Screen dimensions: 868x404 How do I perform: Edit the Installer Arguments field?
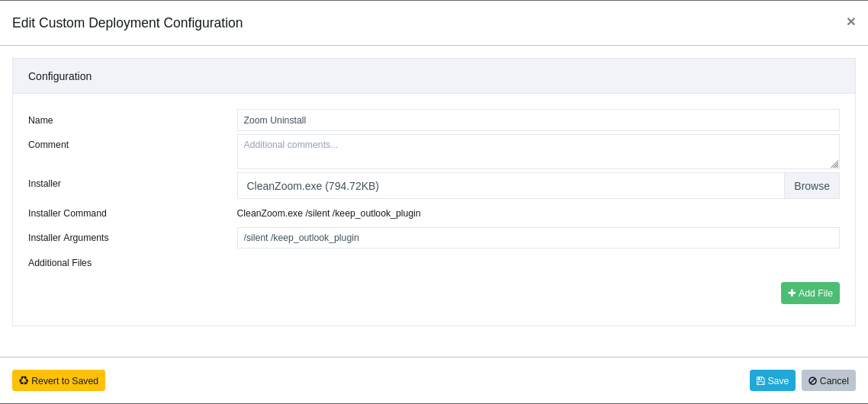(x=538, y=237)
